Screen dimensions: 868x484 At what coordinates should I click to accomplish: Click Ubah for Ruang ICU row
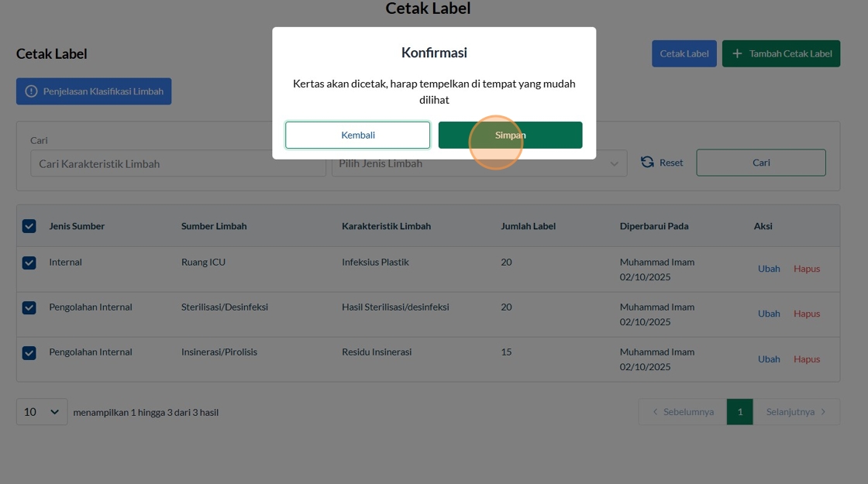point(769,269)
